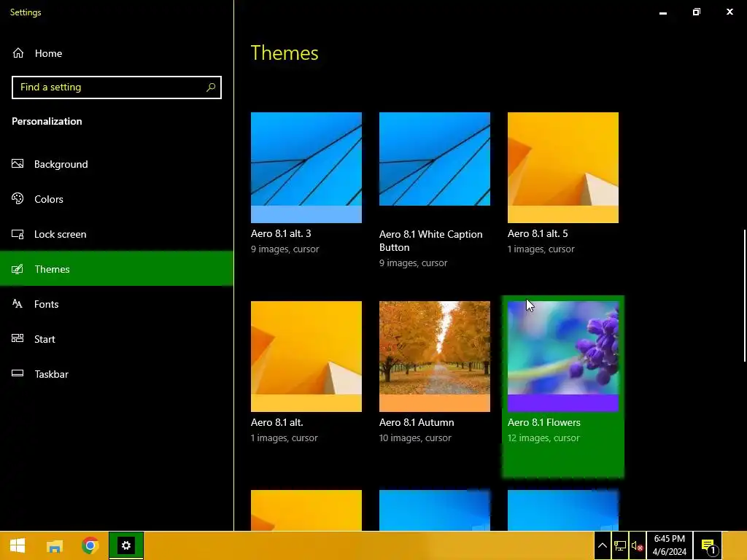This screenshot has width=747, height=560.
Task: Minimize the Settings window
Action: (662, 12)
